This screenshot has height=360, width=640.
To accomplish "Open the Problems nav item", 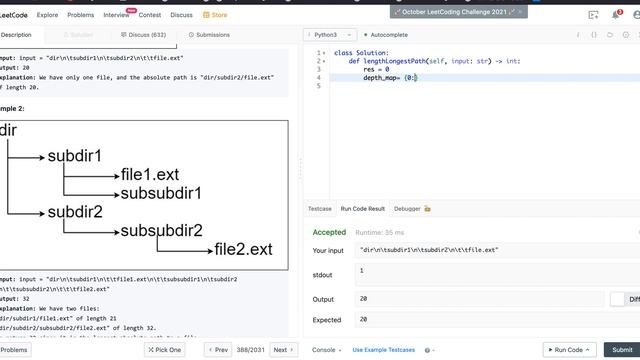I will (80, 15).
